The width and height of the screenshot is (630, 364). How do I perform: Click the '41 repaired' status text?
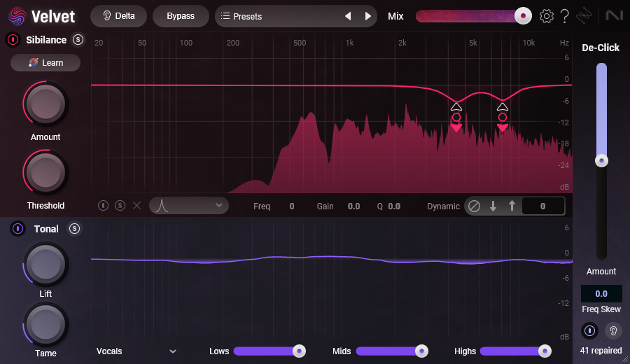click(x=601, y=350)
